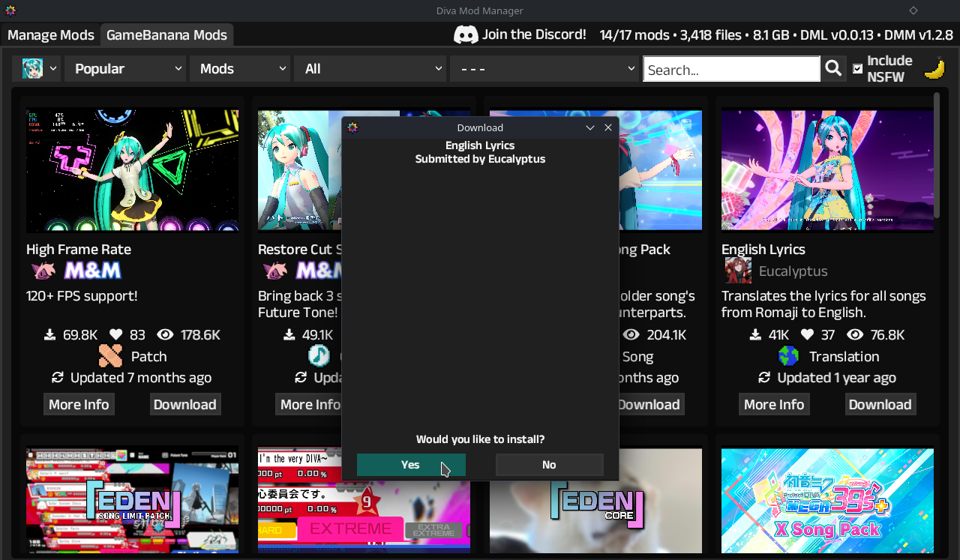960x560 pixels.
Task: Decline install with the No button
Action: 549,465
